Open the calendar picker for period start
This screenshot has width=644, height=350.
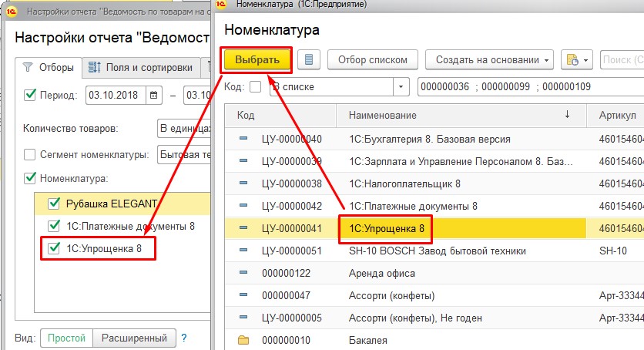point(153,96)
